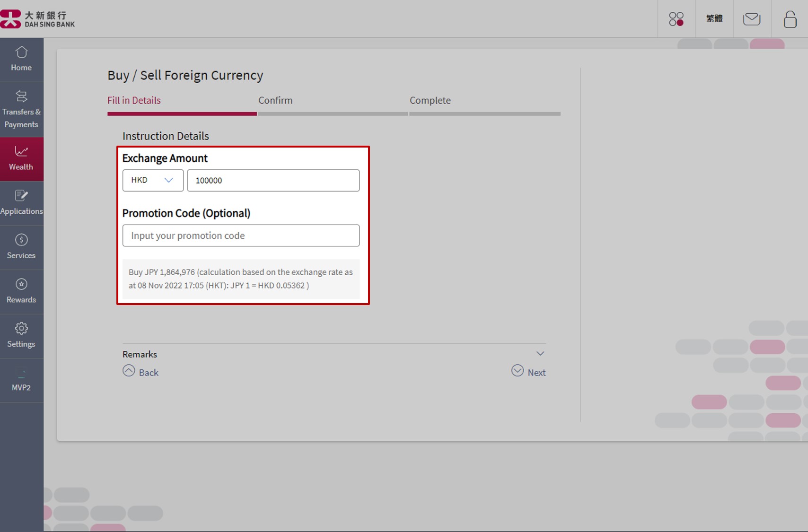808x532 pixels.
Task: Select the Complete step tab
Action: [430, 100]
